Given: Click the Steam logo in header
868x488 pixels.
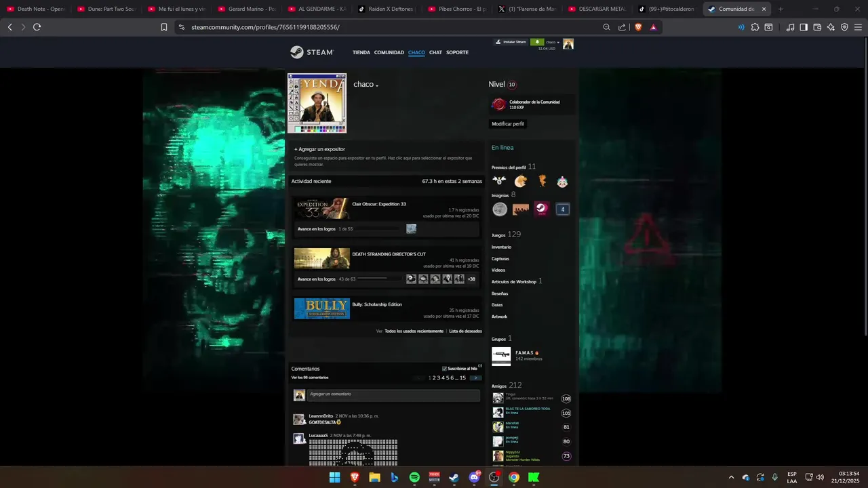Looking at the screenshot, I should click(312, 52).
